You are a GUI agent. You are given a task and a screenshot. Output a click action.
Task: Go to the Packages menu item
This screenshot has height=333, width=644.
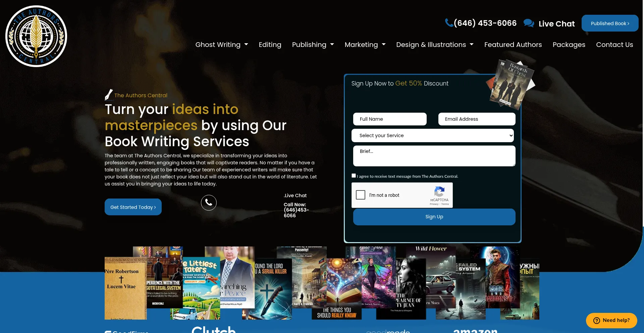click(x=569, y=45)
